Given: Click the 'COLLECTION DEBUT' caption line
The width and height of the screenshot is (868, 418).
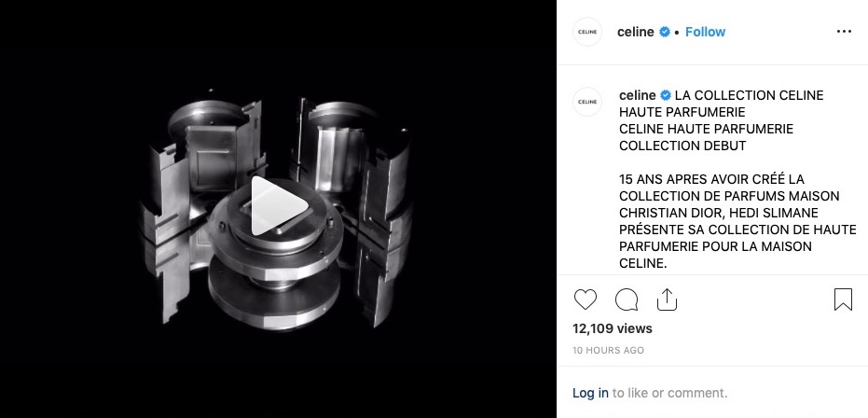Looking at the screenshot, I should pyautogui.click(x=682, y=146).
